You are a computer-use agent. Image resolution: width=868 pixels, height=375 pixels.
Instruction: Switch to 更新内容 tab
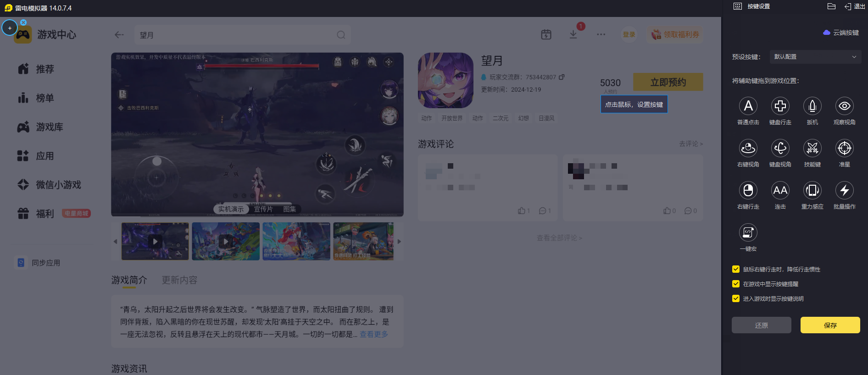click(x=179, y=280)
